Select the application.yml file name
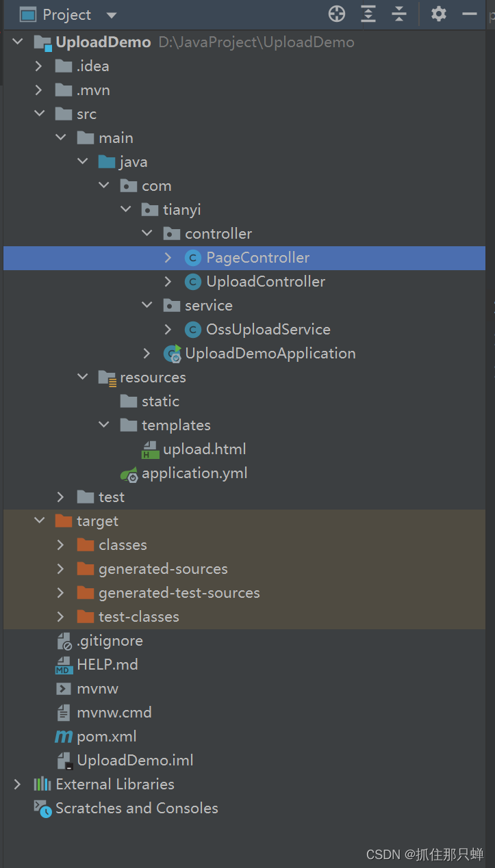Screen dimensions: 495x868 coord(194,473)
